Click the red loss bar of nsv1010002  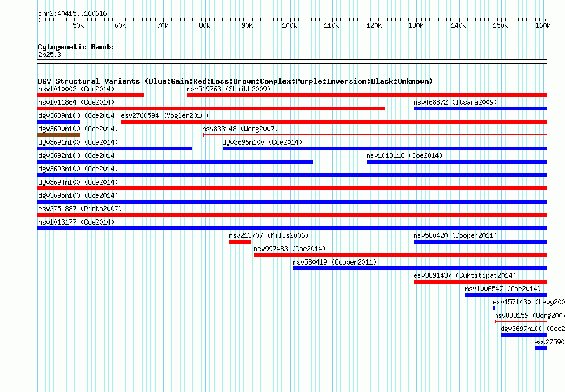pos(91,95)
